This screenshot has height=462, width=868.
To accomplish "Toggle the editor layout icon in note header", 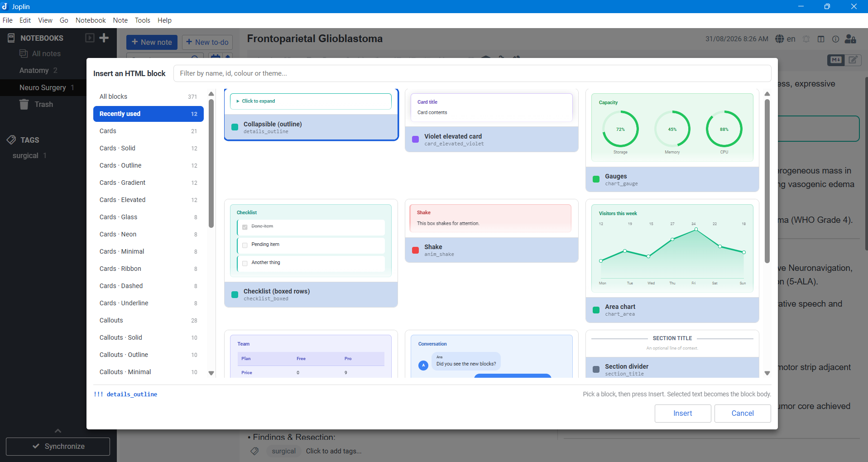I will coord(821,39).
